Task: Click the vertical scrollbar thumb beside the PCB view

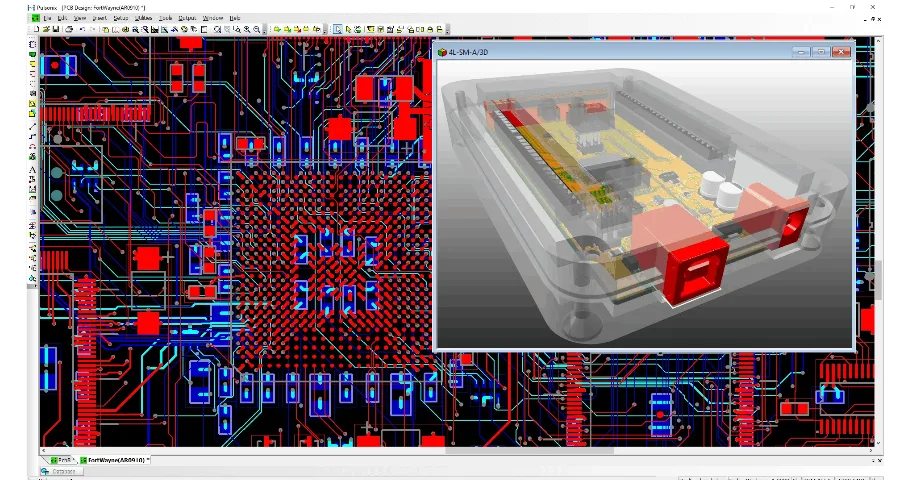Action: 879,280
